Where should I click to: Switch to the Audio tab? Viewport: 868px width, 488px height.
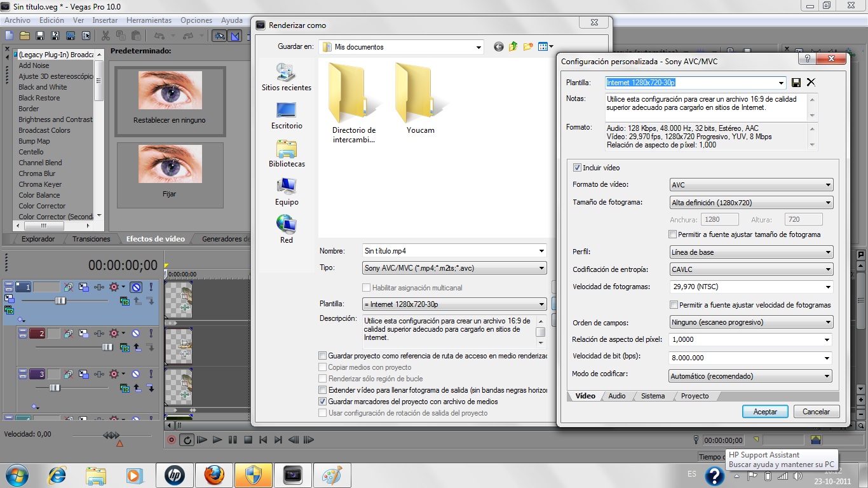click(x=616, y=396)
